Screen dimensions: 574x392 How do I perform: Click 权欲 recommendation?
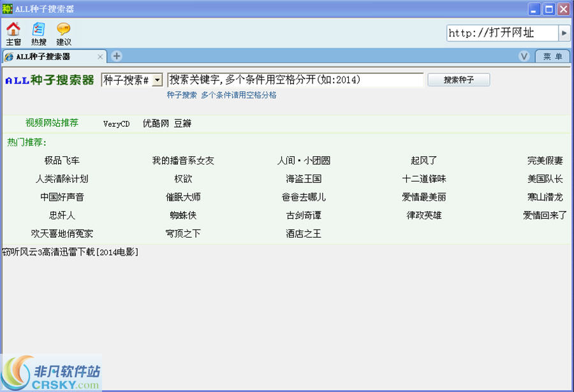click(183, 178)
